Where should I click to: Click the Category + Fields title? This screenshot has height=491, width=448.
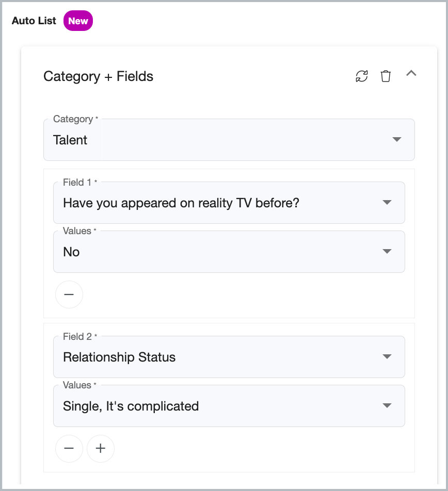(99, 76)
